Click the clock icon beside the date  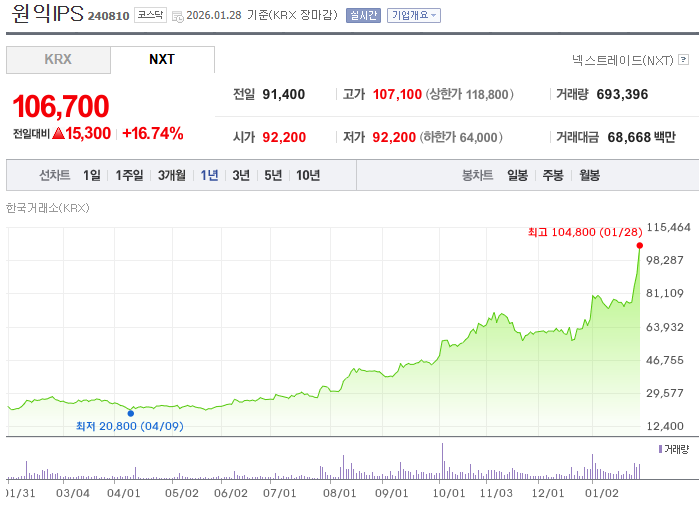pos(177,17)
